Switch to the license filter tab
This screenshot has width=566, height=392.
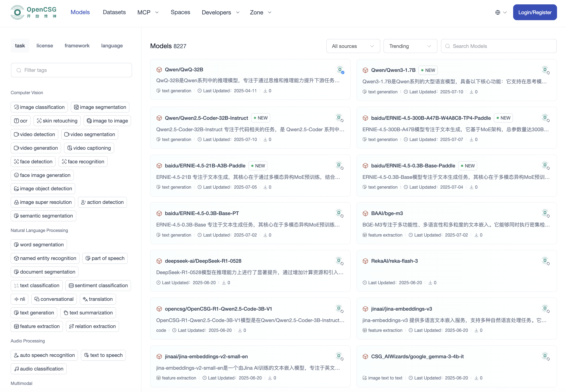pyautogui.click(x=45, y=46)
